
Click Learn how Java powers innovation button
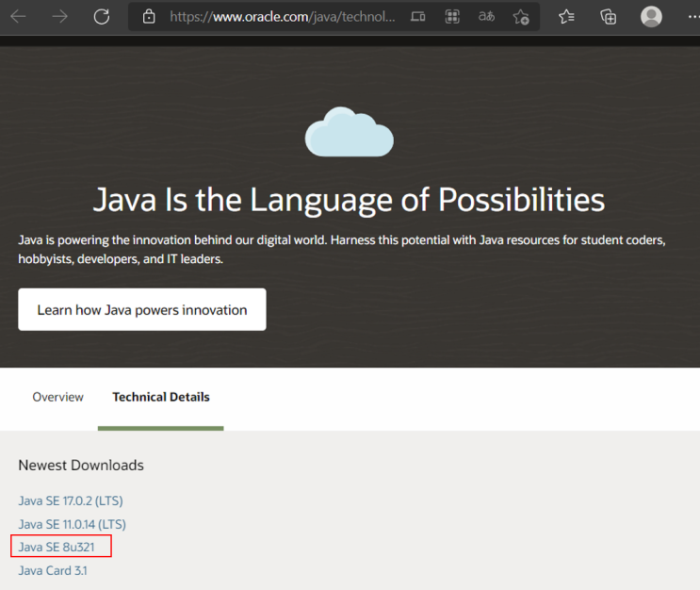coord(142,309)
